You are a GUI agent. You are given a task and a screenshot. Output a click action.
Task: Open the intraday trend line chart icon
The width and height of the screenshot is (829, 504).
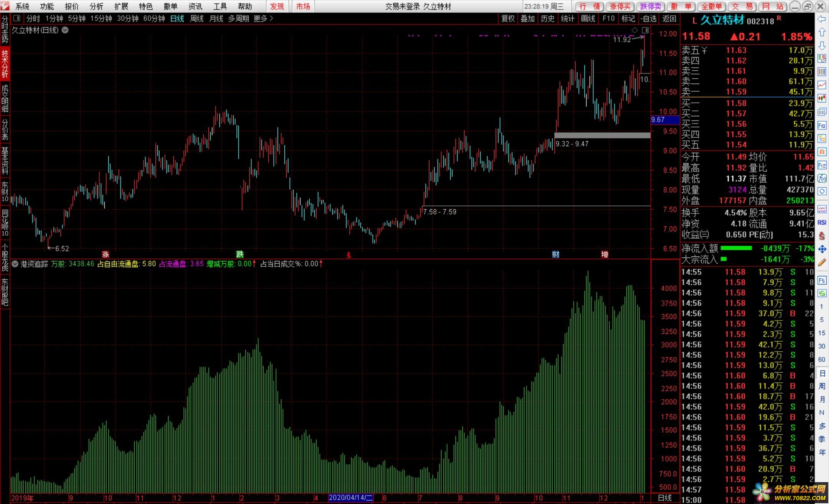822,85
